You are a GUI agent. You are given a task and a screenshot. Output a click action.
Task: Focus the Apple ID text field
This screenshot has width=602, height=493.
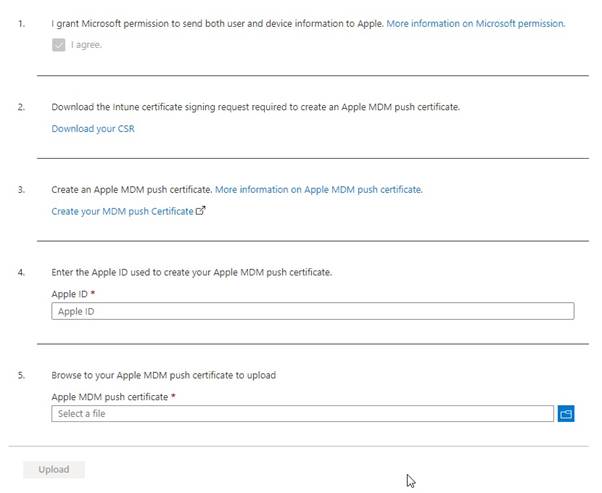pyautogui.click(x=312, y=311)
